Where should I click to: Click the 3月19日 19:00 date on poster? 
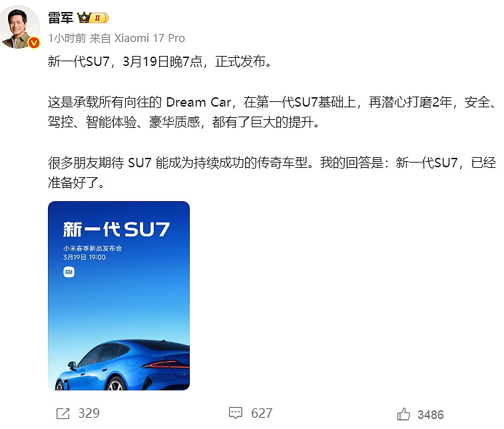pyautogui.click(x=84, y=257)
